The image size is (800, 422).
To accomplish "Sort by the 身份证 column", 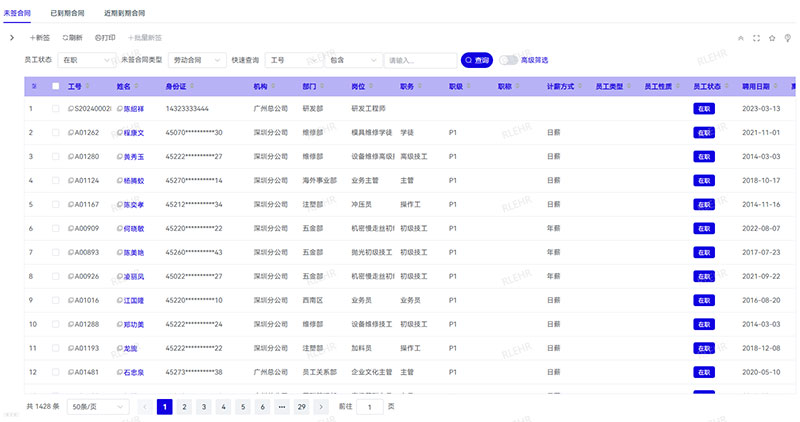I will [x=192, y=86].
